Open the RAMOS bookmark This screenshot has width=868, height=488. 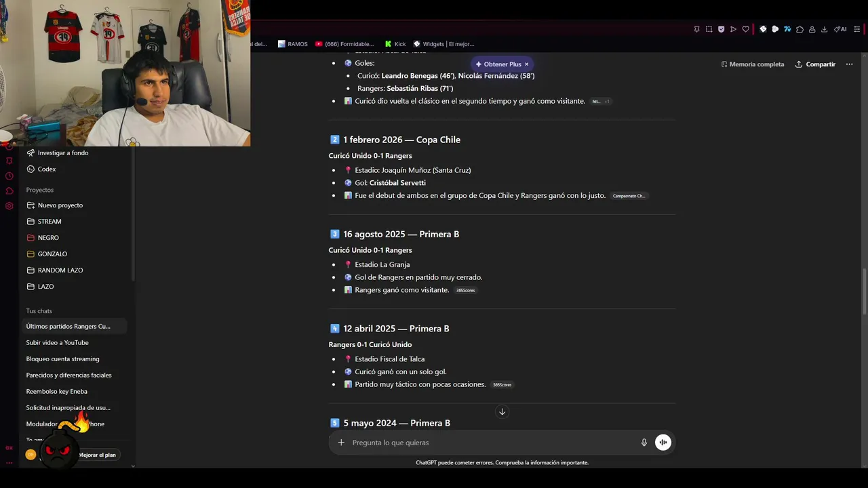coord(292,44)
